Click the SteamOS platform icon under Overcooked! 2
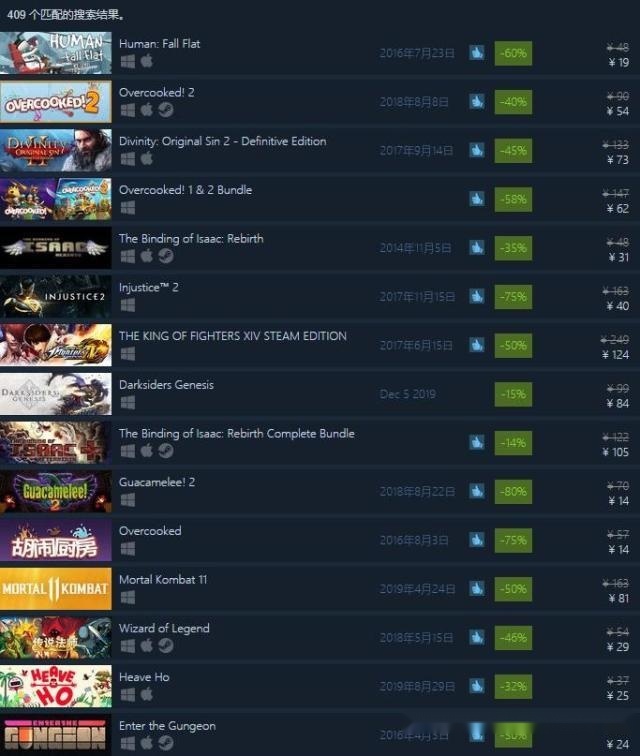 coord(165,110)
